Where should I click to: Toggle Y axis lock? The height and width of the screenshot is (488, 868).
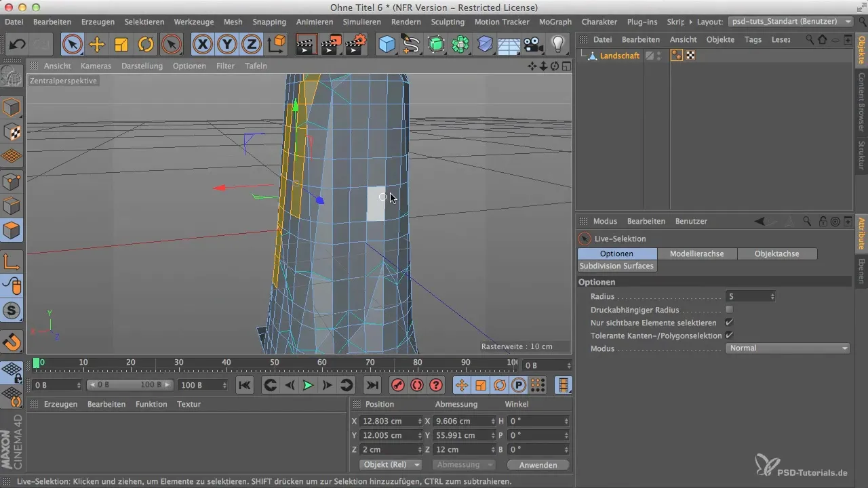(227, 45)
